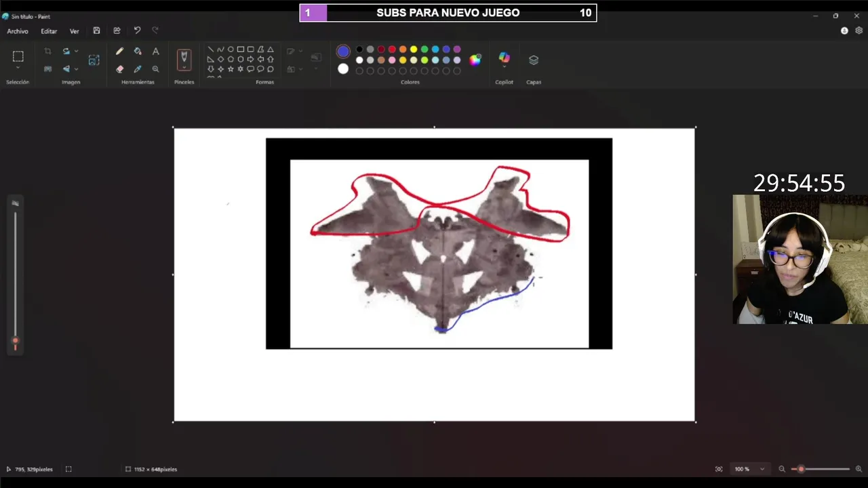The image size is (868, 488).
Task: Select the rectangular Selección tool
Action: pyautogui.click(x=18, y=56)
